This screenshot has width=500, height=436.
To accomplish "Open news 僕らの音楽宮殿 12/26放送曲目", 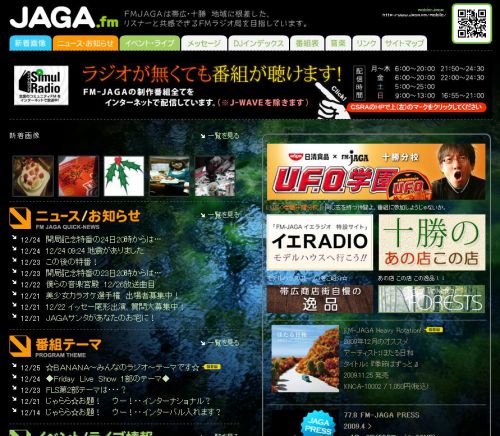I will (x=100, y=285).
